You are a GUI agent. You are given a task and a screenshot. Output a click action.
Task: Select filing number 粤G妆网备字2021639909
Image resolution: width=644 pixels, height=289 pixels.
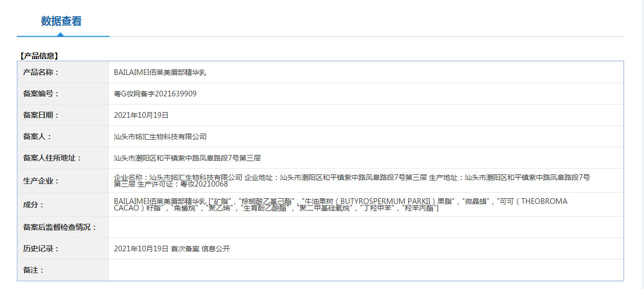click(155, 94)
